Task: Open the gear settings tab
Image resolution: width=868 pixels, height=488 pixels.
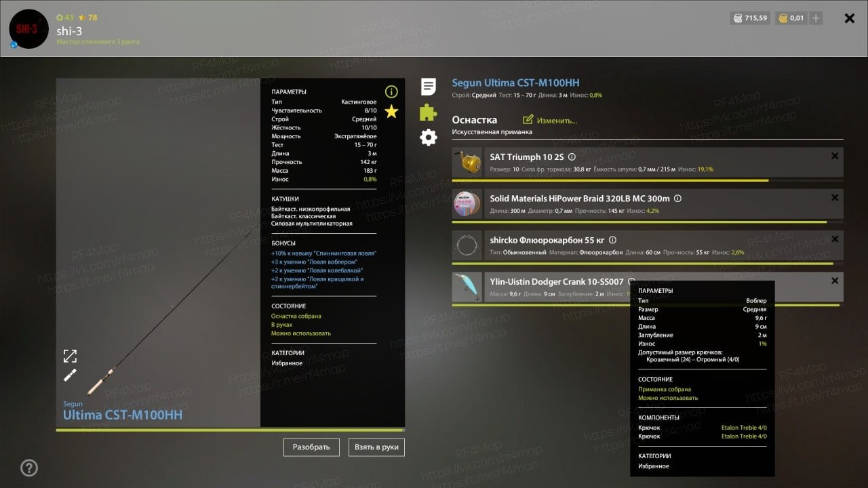Action: click(429, 138)
